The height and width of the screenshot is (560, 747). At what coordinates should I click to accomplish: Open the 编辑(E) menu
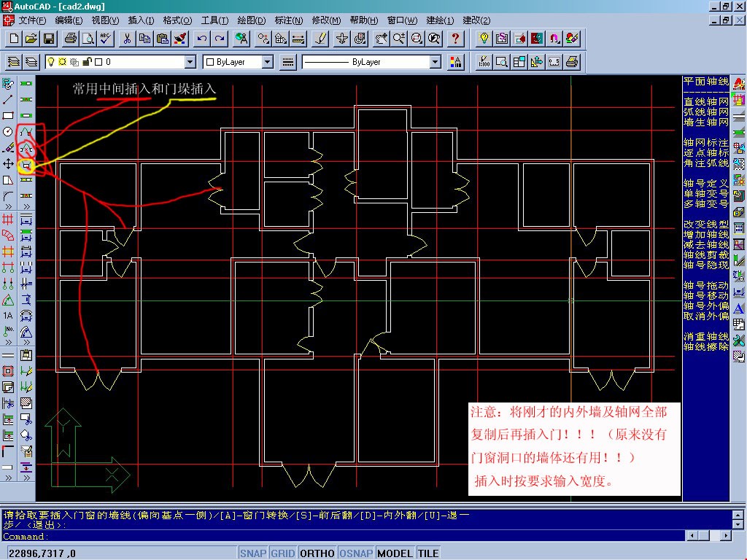point(69,20)
